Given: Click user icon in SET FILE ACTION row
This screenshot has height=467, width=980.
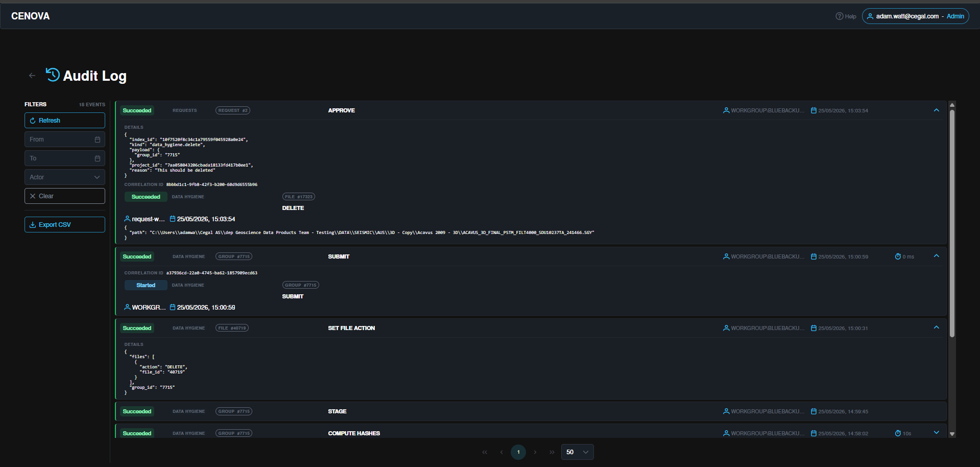Looking at the screenshot, I should pyautogui.click(x=726, y=328).
